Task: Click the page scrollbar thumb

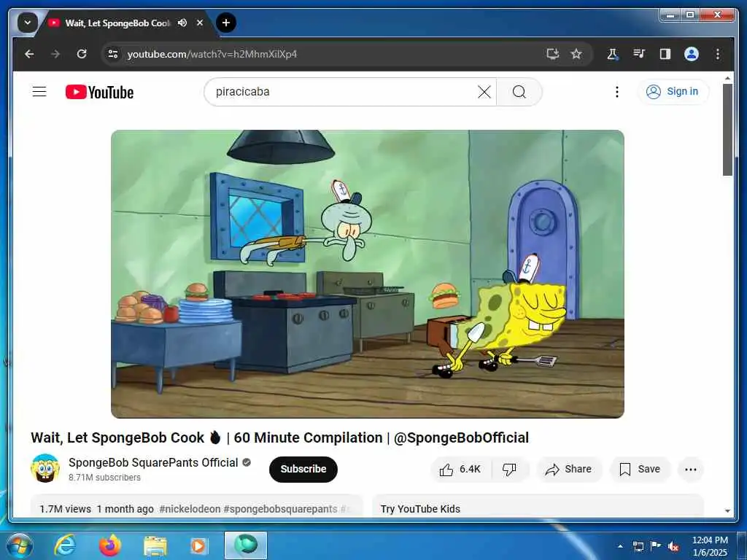Action: tap(727, 130)
